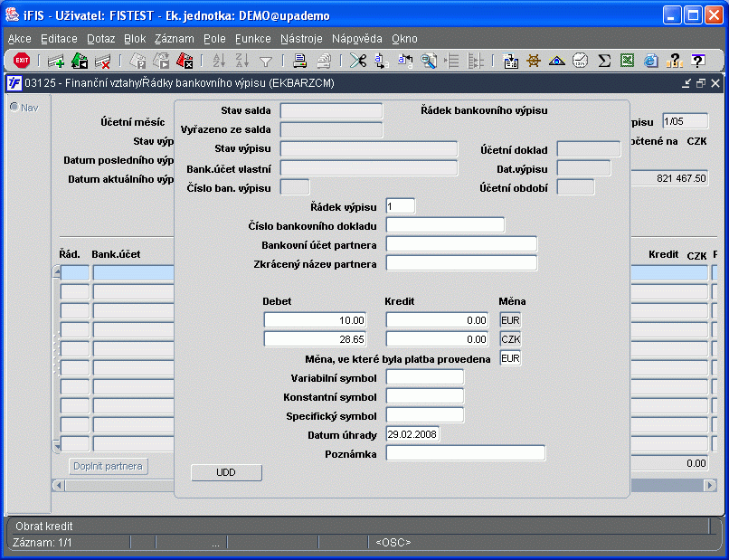The image size is (729, 560).
Task: Click the scroll down arrow of the rows list
Action: click(x=57, y=446)
